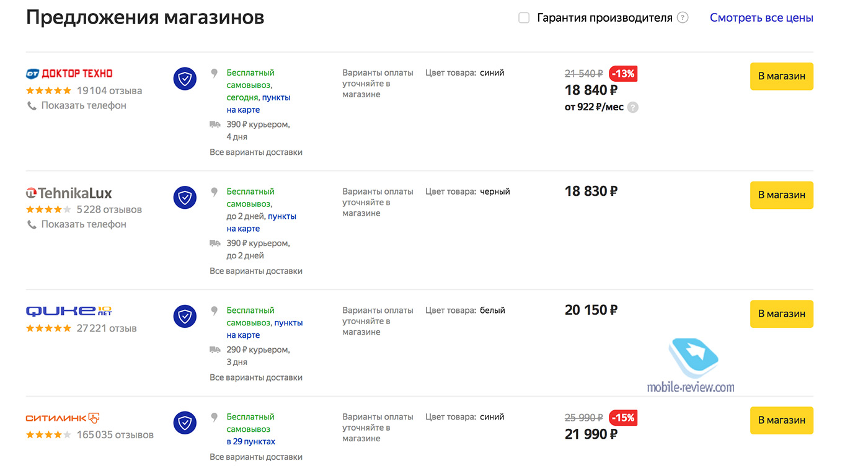
Task: Click the help icon beside Гарантия производителя
Action: pyautogui.click(x=683, y=18)
